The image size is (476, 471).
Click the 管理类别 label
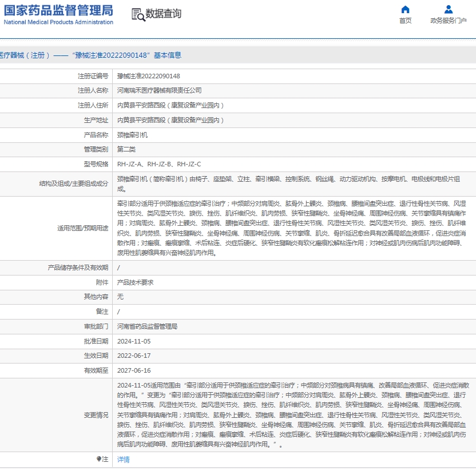tap(96, 149)
